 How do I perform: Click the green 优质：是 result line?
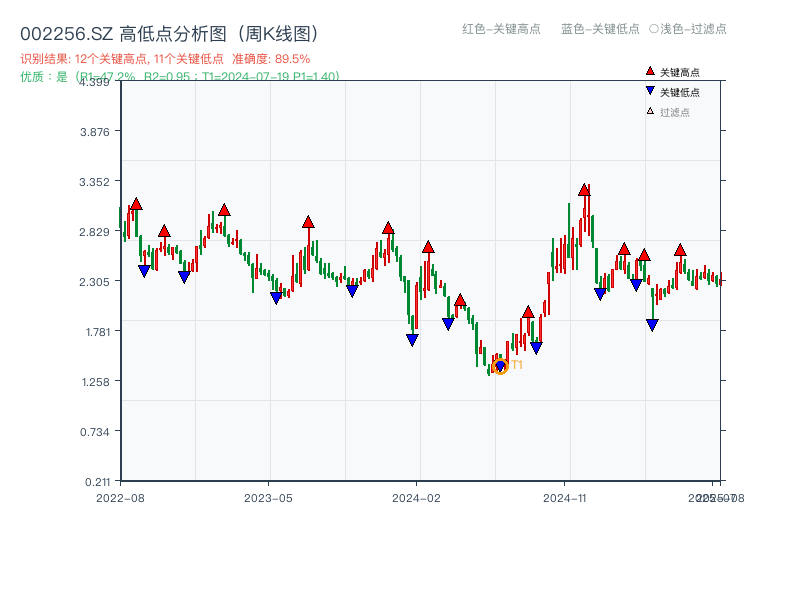point(180,77)
